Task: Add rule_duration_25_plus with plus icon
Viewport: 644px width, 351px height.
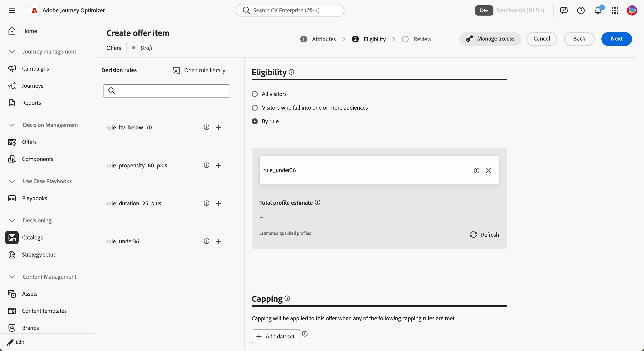Action: 218,203
